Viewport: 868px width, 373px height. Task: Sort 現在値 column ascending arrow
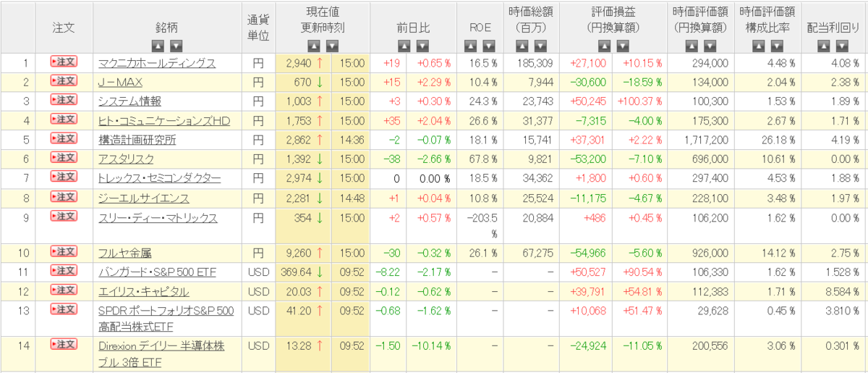313,46
